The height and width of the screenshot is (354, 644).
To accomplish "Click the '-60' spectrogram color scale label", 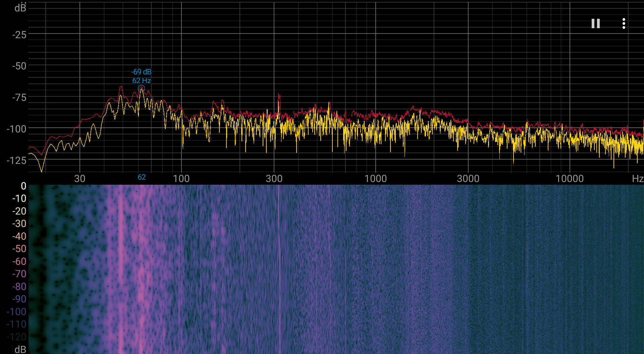I will 19,261.
